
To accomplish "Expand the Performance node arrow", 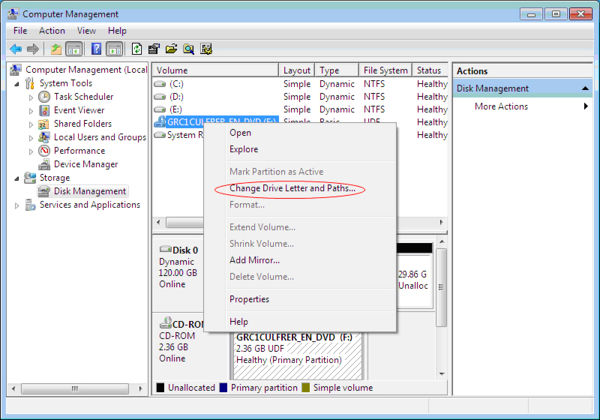I will coord(31,151).
